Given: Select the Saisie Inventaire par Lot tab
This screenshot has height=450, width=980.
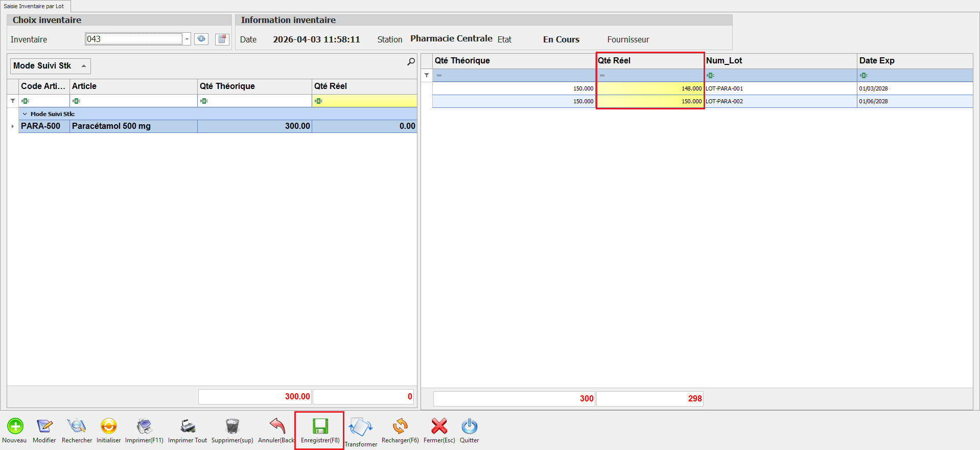Looking at the screenshot, I should click(34, 6).
